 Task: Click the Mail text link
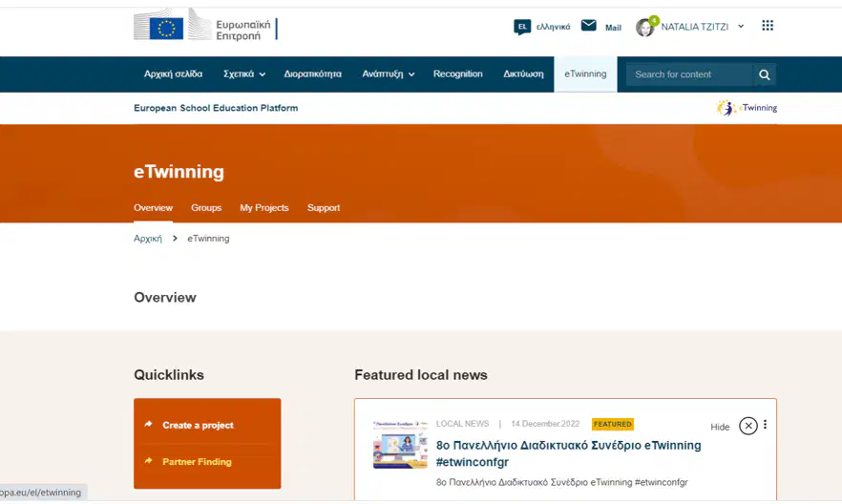[613, 28]
